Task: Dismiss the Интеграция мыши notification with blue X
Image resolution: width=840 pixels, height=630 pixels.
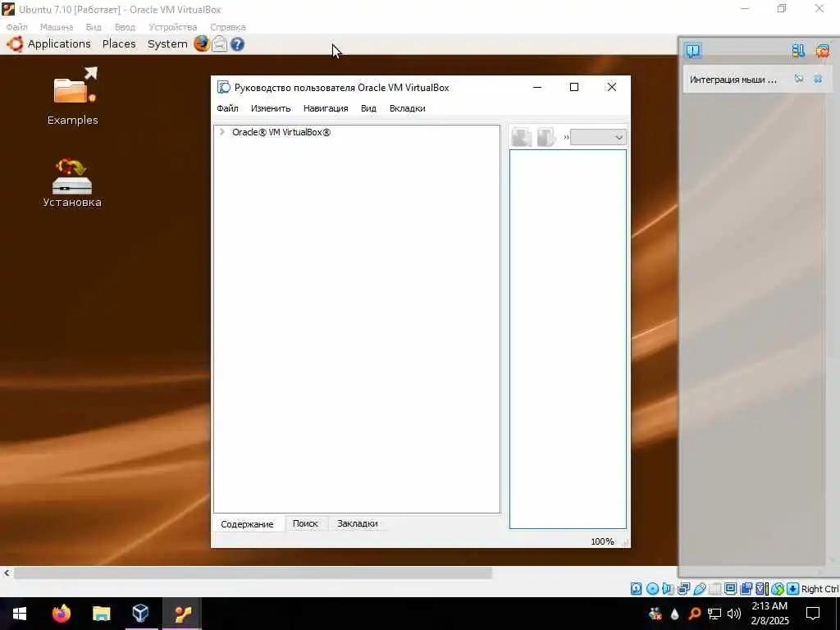Action: coord(818,79)
